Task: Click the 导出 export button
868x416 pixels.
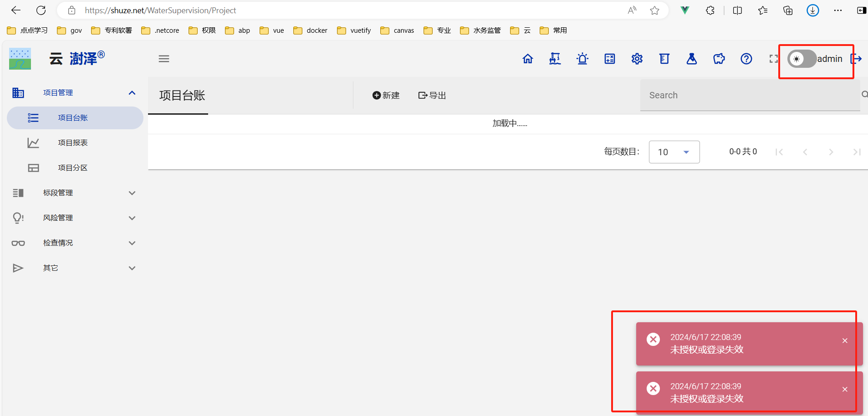Action: point(432,95)
